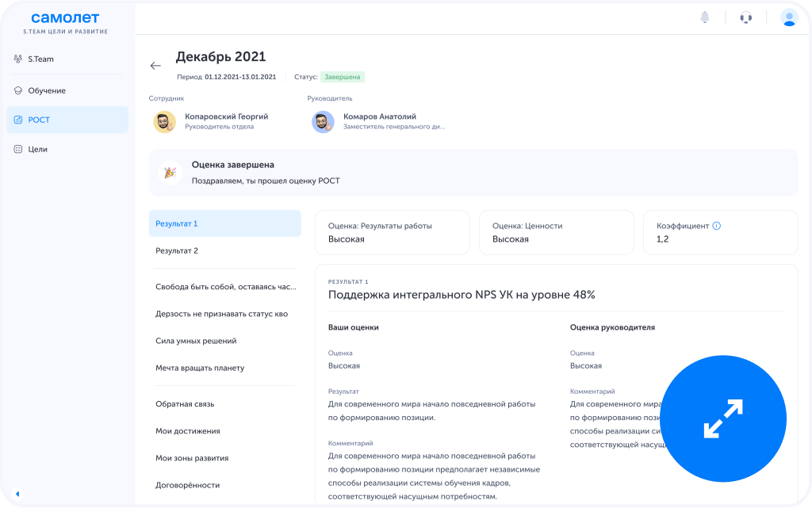Select Мечта вращать планету item
812x508 pixels.
(200, 368)
